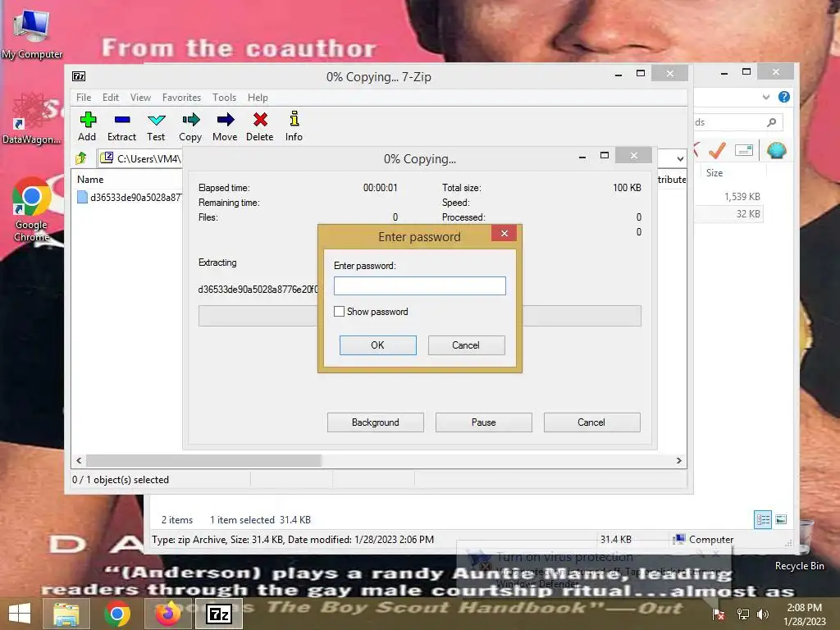Click the globe-like icon in the Explorer ribbon
Viewport: 840px width, 630px height.
pyautogui.click(x=776, y=151)
